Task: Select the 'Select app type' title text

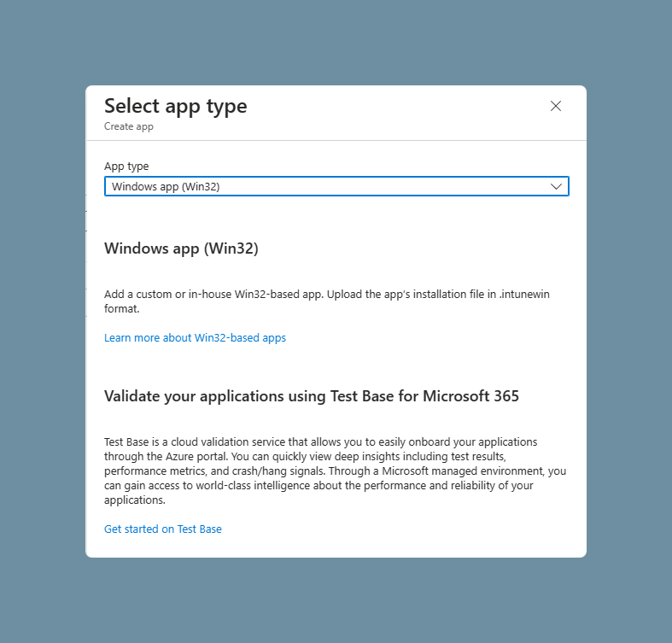Action: (176, 106)
